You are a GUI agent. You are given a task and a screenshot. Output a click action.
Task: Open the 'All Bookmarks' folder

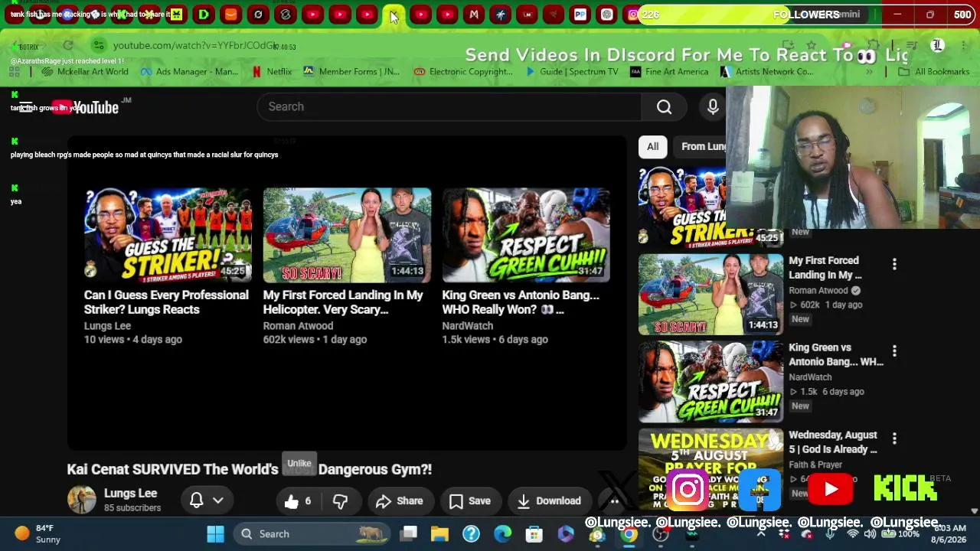pyautogui.click(x=934, y=72)
